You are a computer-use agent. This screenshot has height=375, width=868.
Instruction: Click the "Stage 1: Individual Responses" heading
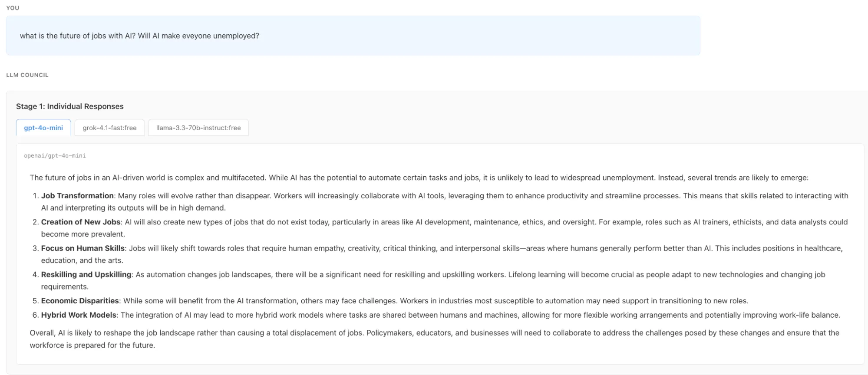(x=70, y=106)
